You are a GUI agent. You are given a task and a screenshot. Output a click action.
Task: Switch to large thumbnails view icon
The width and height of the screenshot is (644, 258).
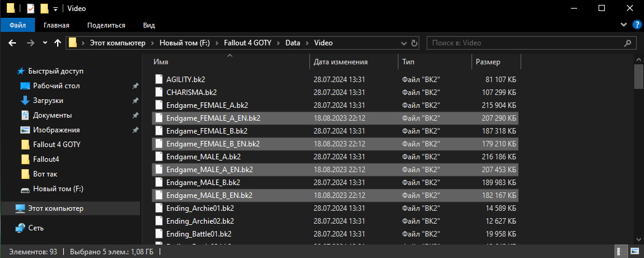tap(636, 251)
